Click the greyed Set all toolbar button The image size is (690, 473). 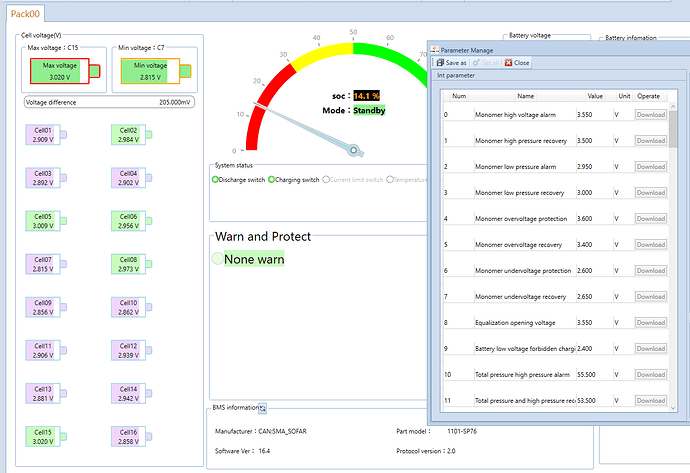coord(485,63)
